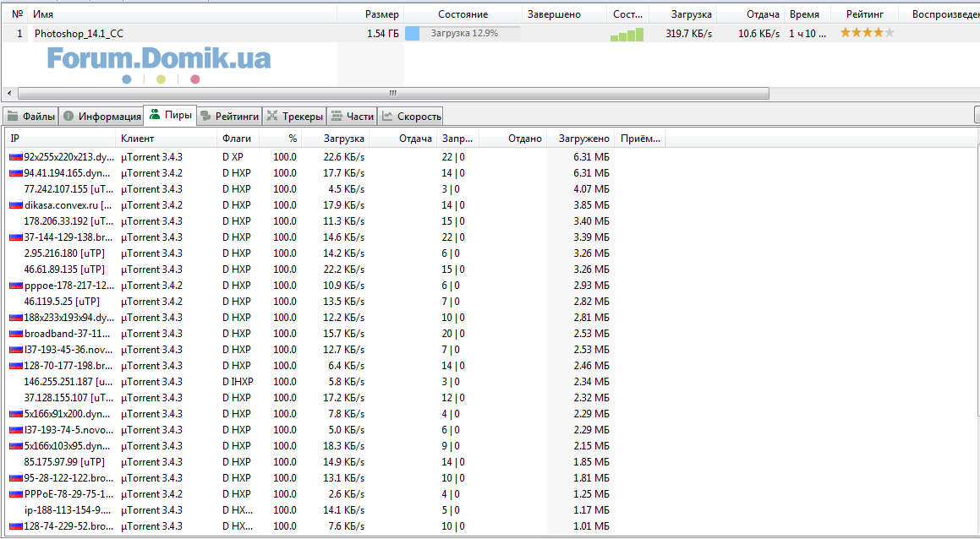Click the star rating of Photoshop_14.1_CC
This screenshot has height=539, width=980.
(868, 33)
